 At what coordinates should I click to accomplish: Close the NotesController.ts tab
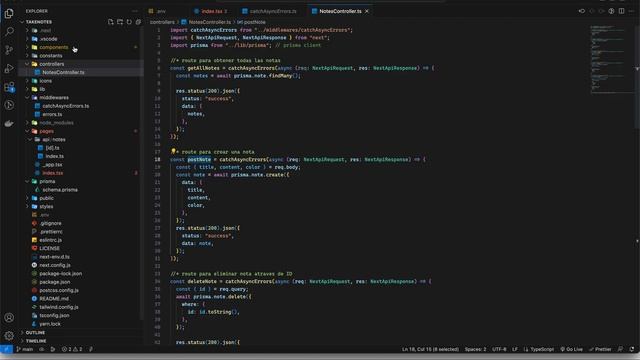click(x=367, y=11)
